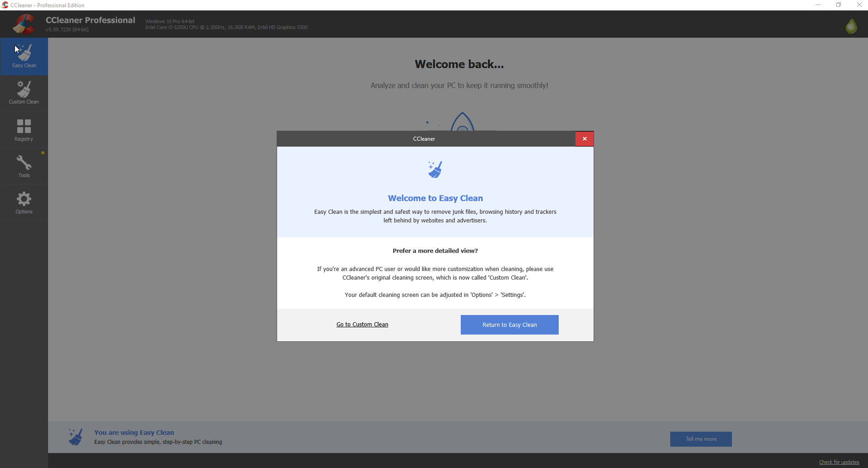The width and height of the screenshot is (868, 468).
Task: Click Check for updates link
Action: click(x=839, y=462)
